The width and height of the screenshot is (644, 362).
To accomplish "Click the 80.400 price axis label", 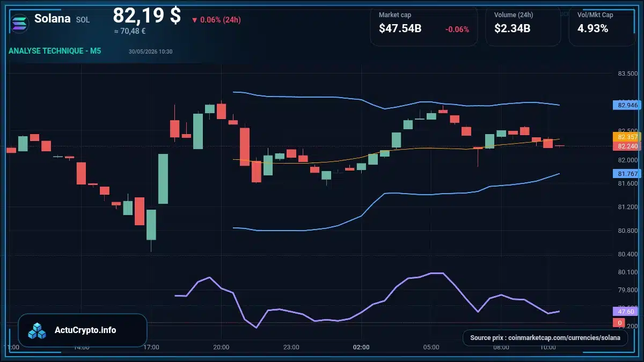I will click(x=627, y=254).
